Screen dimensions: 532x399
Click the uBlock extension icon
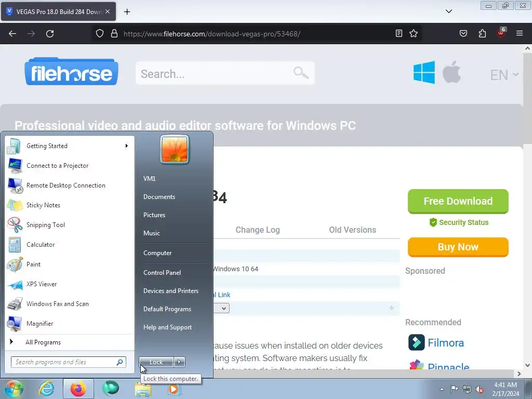[501, 33]
